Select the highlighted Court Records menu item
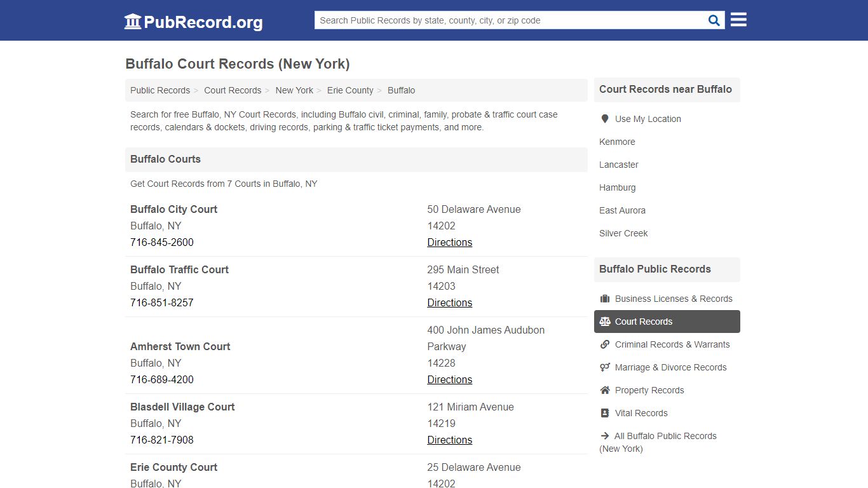The height and width of the screenshot is (488, 868). tap(667, 322)
